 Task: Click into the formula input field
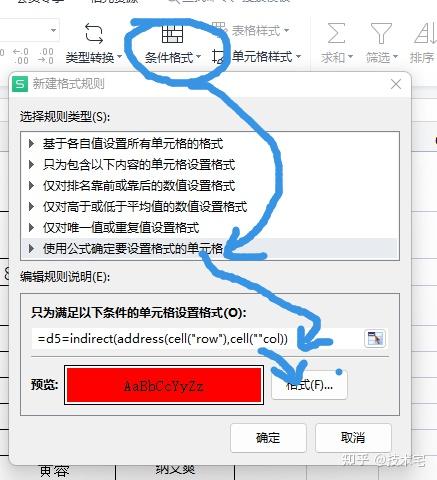(x=197, y=339)
